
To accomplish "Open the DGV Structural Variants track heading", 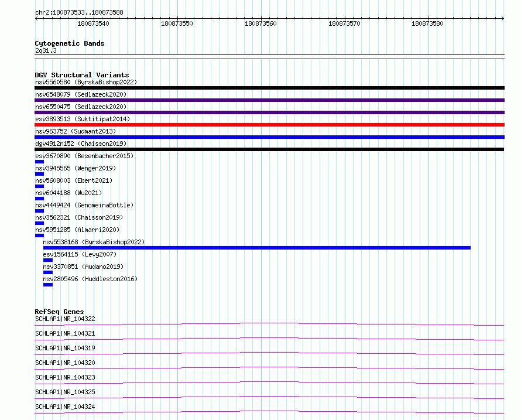I will coord(82,75).
